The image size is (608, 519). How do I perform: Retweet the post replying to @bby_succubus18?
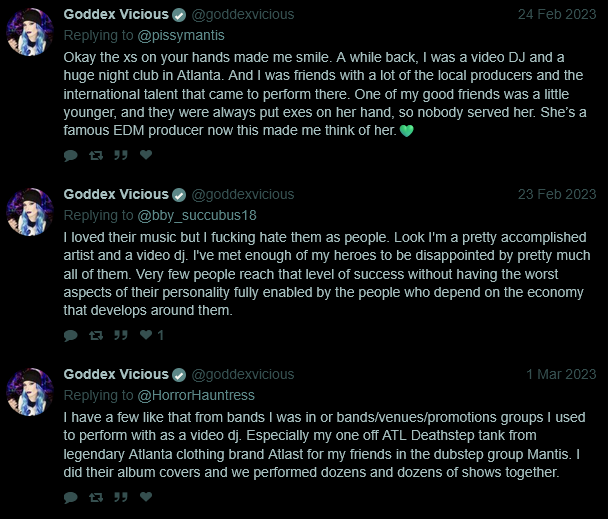pos(96,335)
